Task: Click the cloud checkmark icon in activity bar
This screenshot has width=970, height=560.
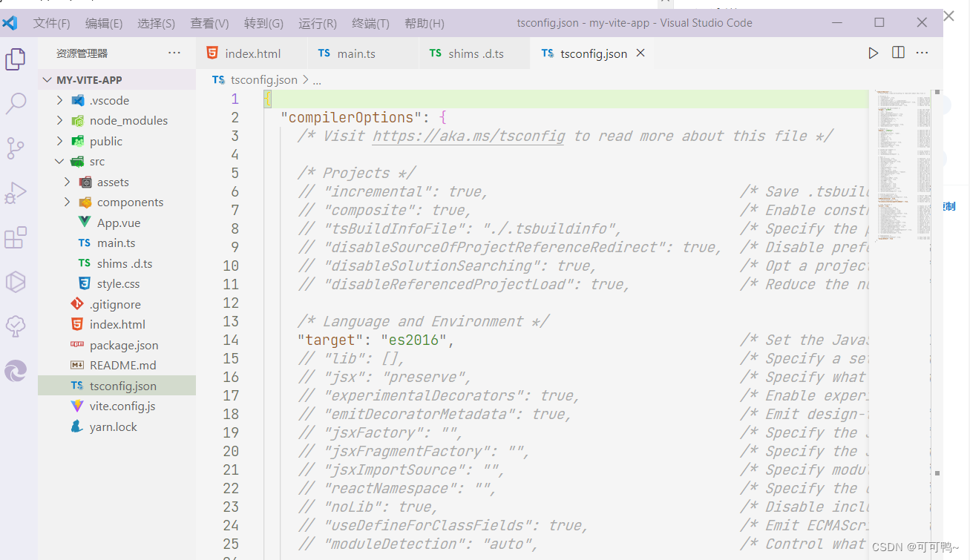Action: [16, 326]
